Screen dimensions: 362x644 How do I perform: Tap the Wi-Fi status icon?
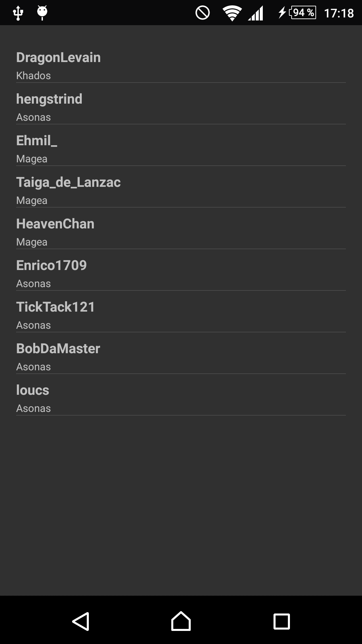coord(232,13)
